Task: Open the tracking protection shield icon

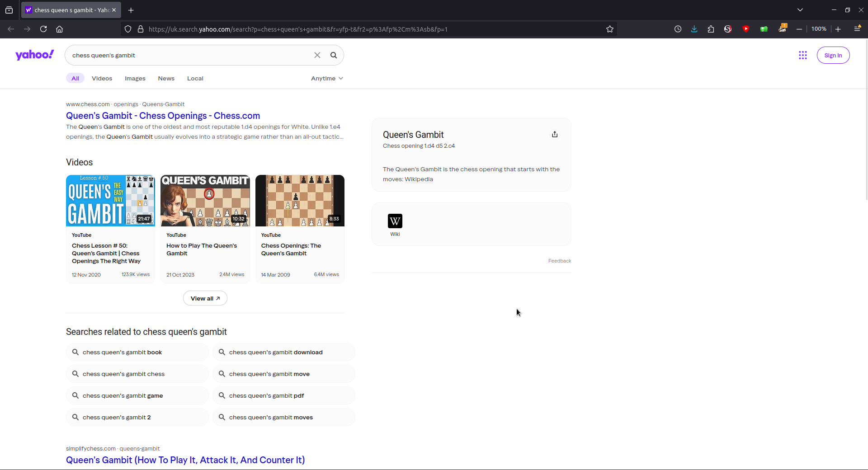Action: pos(128,29)
